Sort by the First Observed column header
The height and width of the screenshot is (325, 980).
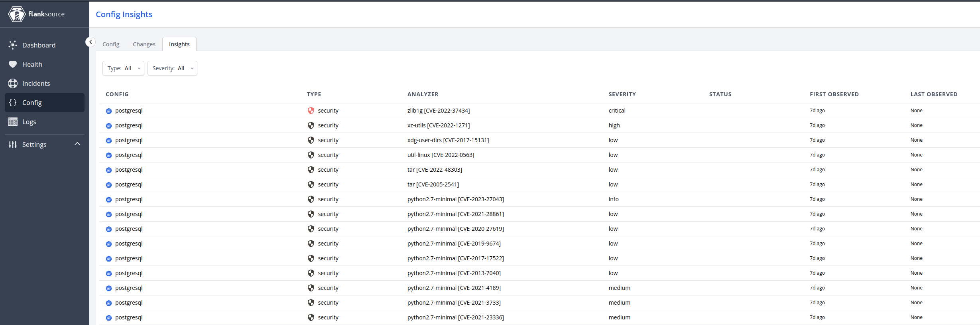[x=834, y=94]
